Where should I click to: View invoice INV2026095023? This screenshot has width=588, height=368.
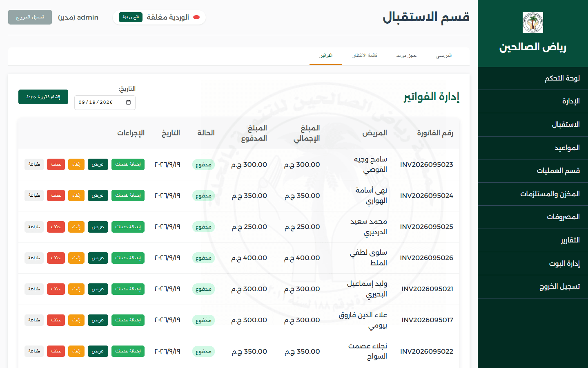[98, 164]
